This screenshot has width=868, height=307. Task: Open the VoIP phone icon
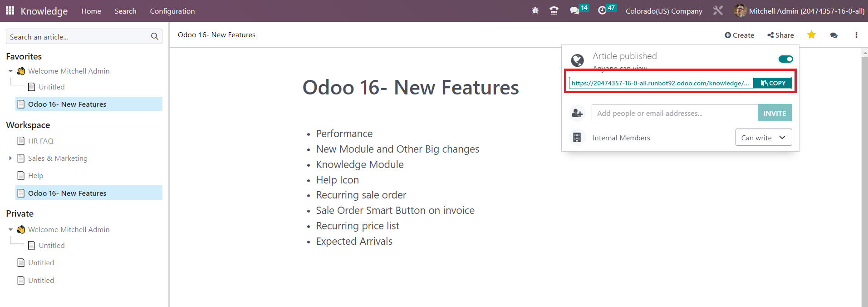tap(554, 10)
